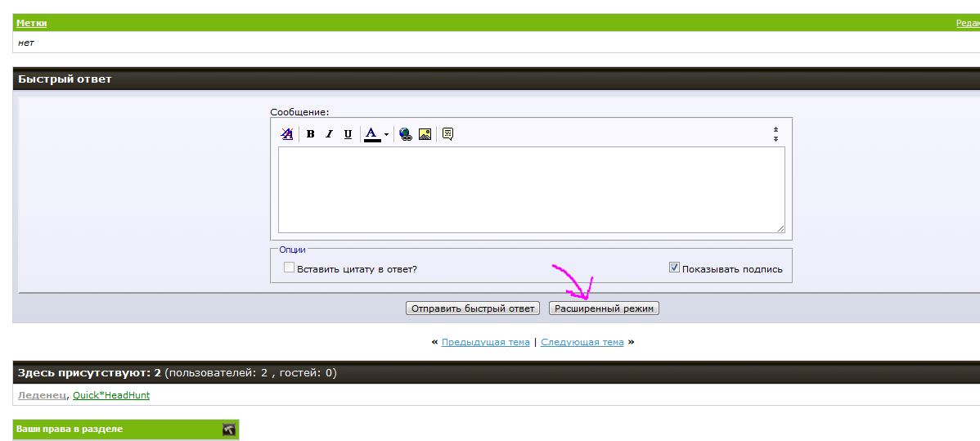Viewport: 980px width, 441px height.
Task: Open the font color dropdown arrow
Action: coord(386,134)
